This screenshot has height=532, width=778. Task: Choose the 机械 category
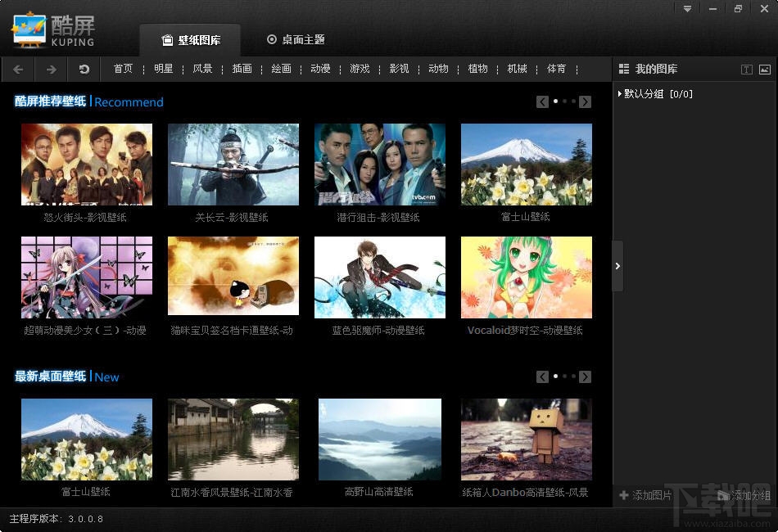click(x=517, y=69)
